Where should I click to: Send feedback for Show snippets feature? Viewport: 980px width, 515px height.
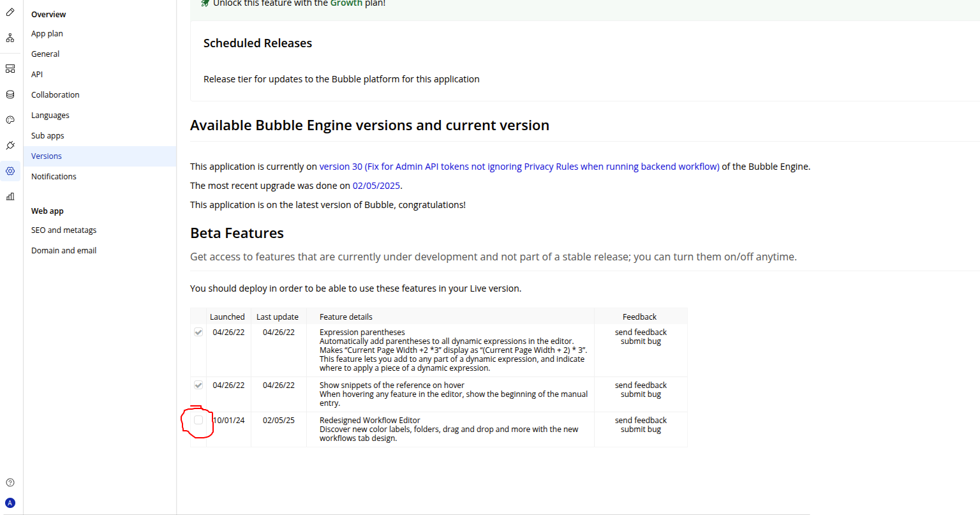pyautogui.click(x=641, y=385)
